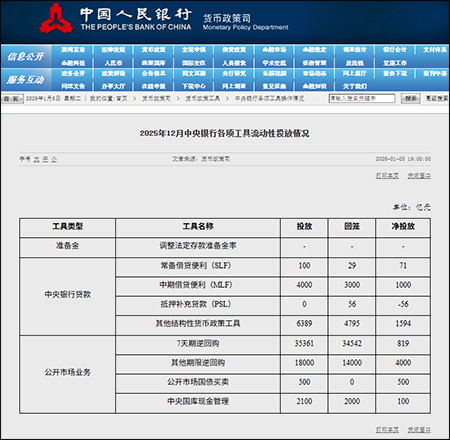Go to the 金融科技 navigation item

click(x=73, y=63)
